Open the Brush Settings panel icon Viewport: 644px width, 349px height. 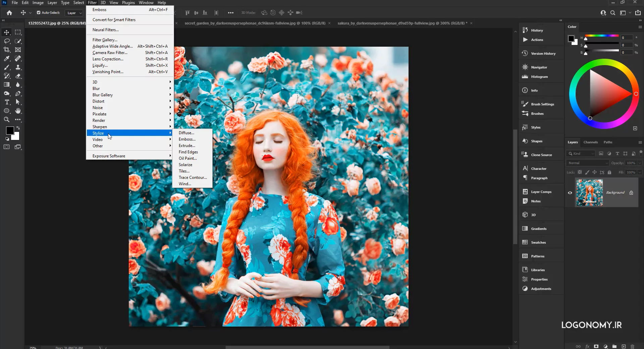[525, 104]
